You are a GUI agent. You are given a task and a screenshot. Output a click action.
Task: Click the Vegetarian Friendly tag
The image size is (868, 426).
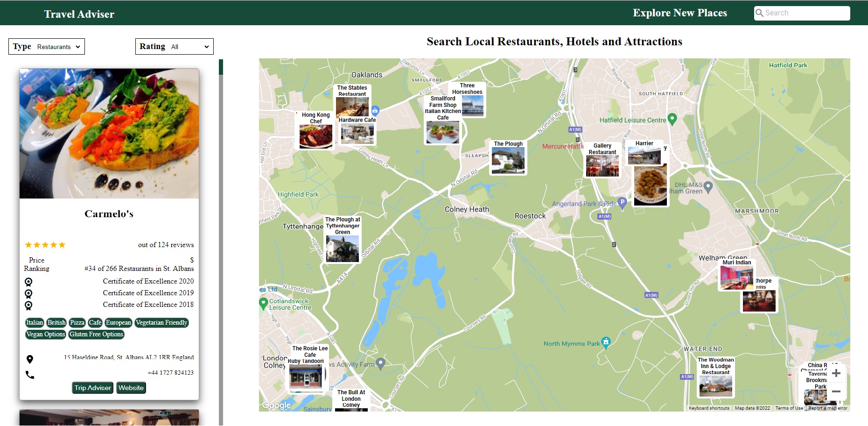(161, 322)
